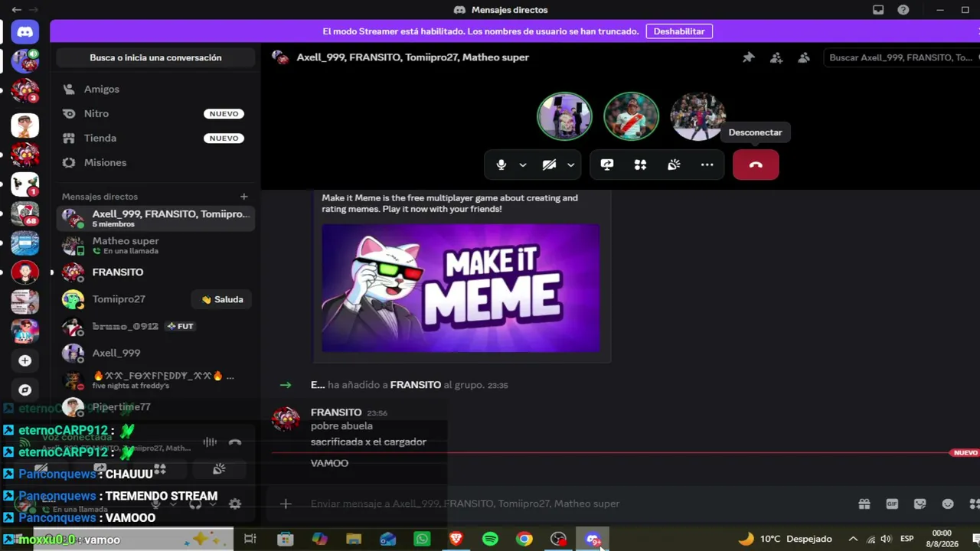Image resolution: width=980 pixels, height=551 pixels.
Task: Open volume control in system tray
Action: (x=886, y=539)
